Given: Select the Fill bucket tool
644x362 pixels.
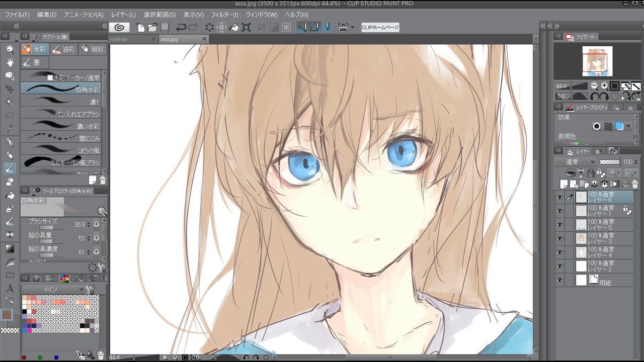Looking at the screenshot, I should (x=10, y=195).
